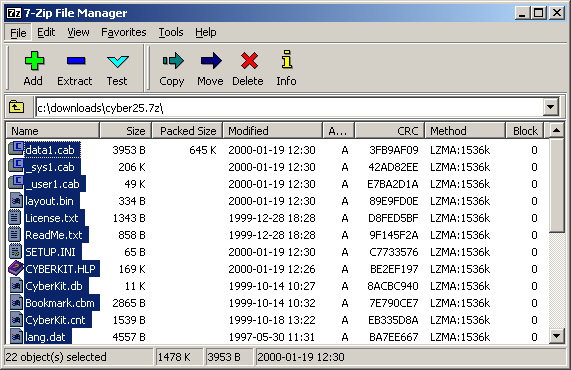Click the green plus Add icon

[x=34, y=60]
